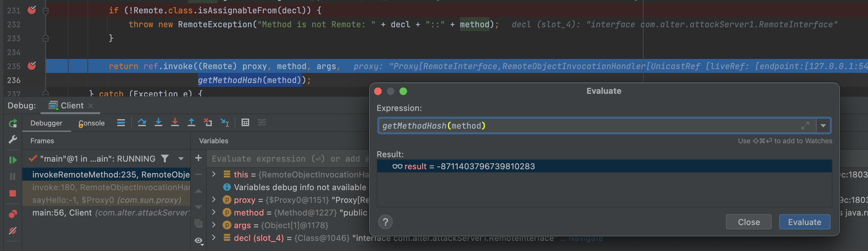This screenshot has width=868, height=251.
Task: Switch to the Debugger tab
Action: [47, 123]
